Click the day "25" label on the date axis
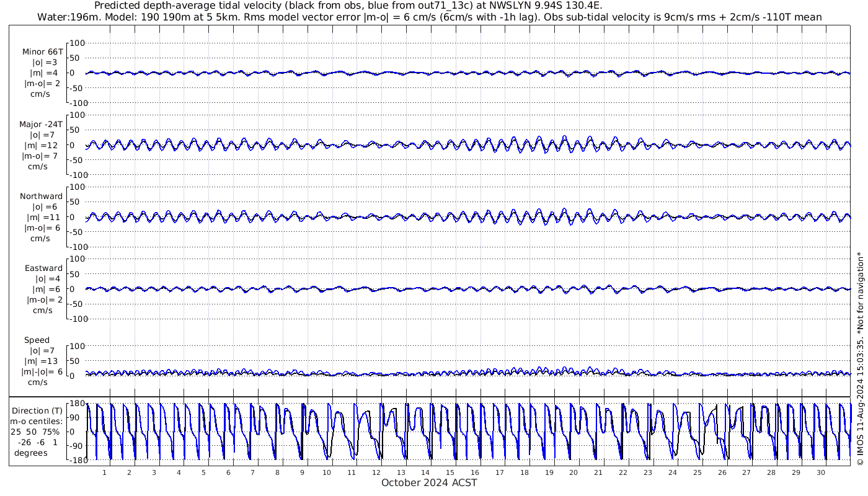This screenshot has width=868, height=496. 697,472
